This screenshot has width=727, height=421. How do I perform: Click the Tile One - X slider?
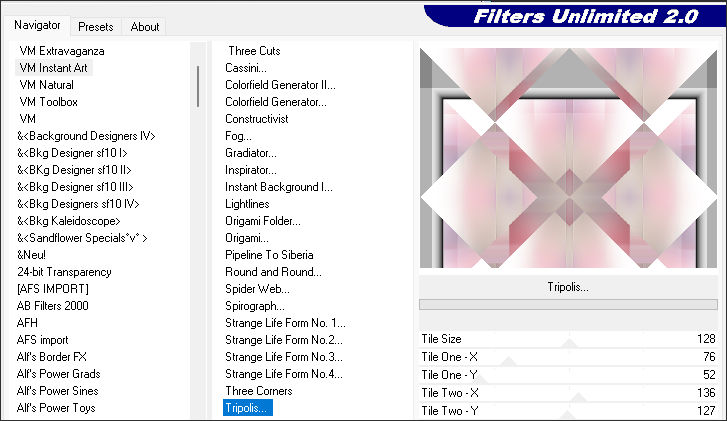pos(570,357)
